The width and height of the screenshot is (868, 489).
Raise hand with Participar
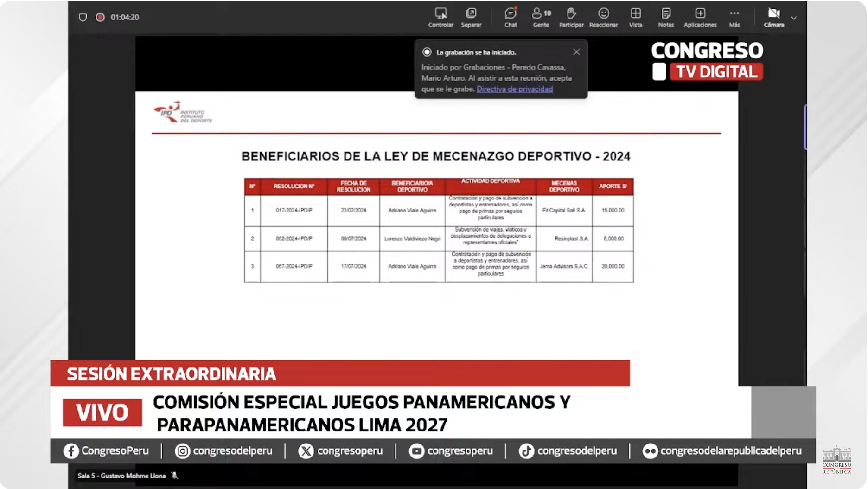(x=571, y=18)
